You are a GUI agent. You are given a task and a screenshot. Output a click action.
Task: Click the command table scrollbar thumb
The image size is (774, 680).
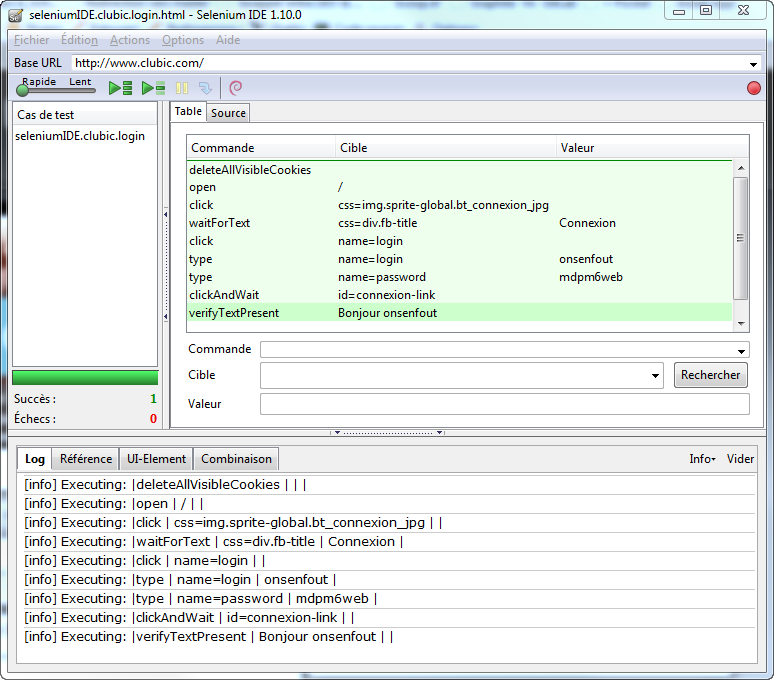tap(740, 238)
